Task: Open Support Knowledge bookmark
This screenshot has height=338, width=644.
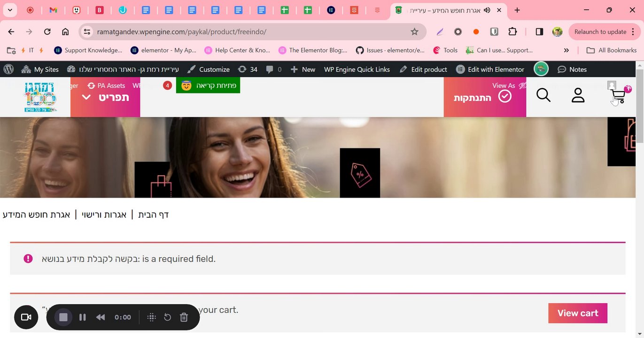Action: point(88,50)
